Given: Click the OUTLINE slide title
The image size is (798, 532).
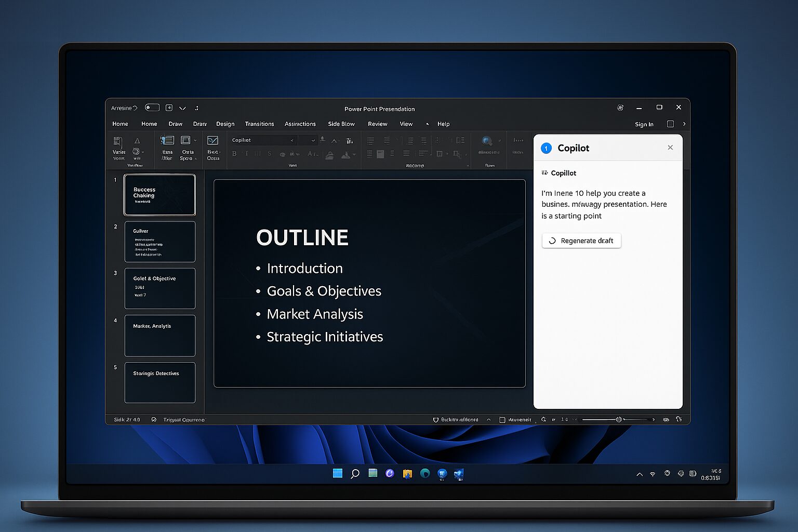Looking at the screenshot, I should tap(302, 237).
